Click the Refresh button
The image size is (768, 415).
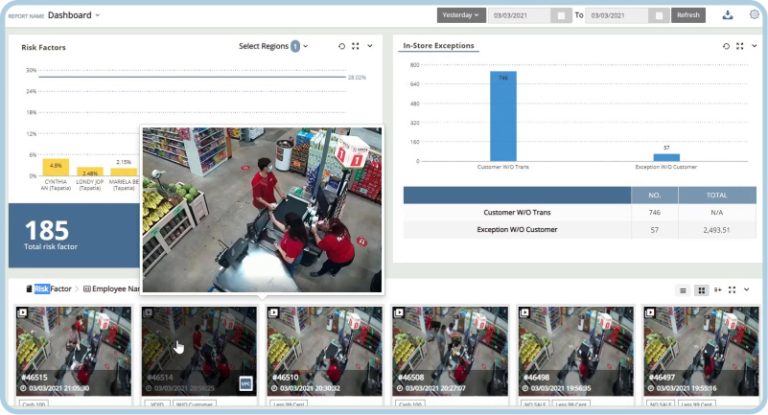(x=688, y=15)
